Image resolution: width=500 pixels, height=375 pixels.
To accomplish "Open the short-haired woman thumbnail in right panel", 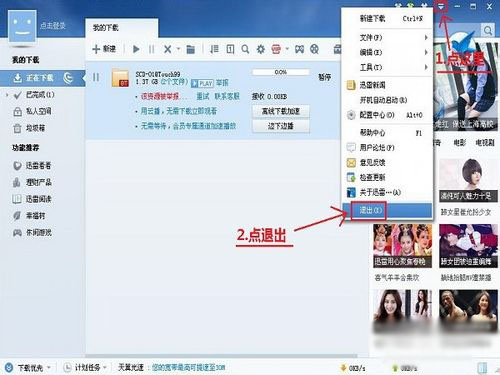I will tap(468, 180).
